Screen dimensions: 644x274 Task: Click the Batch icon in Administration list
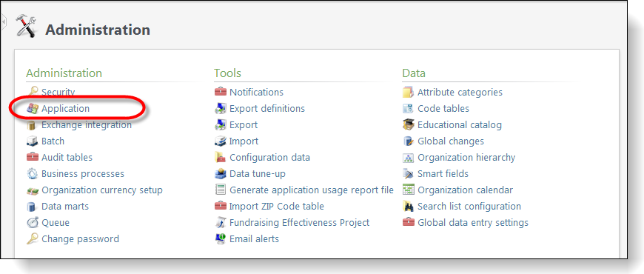coord(32,141)
